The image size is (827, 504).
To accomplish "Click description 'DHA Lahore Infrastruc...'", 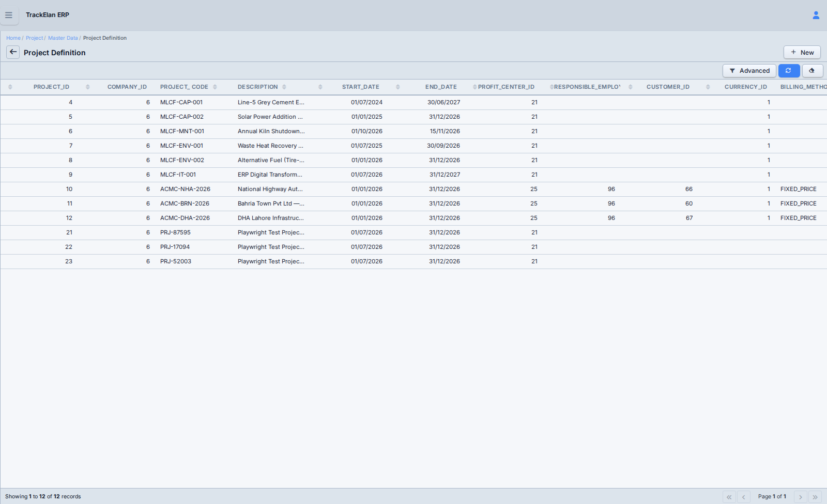I will click(271, 218).
